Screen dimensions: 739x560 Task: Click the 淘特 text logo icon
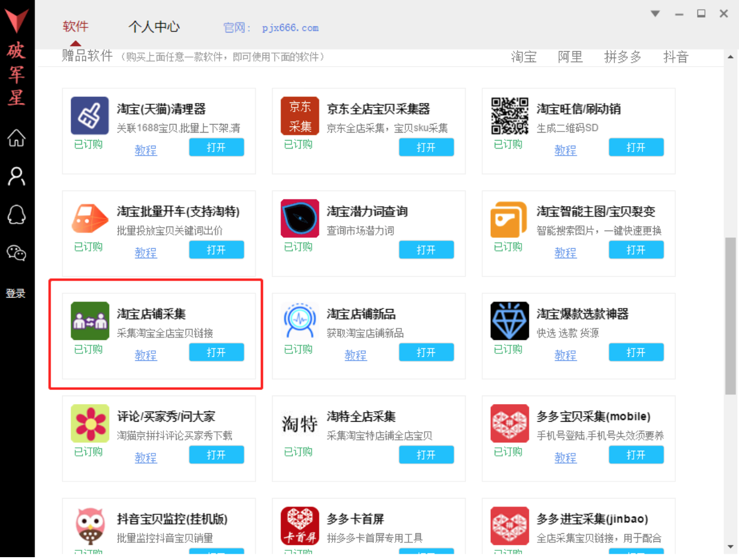299,424
